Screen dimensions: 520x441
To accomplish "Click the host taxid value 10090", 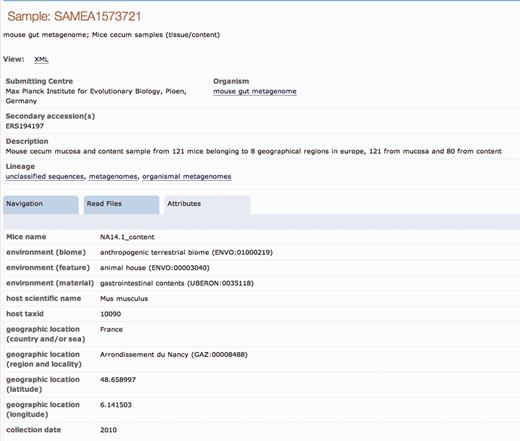I will pos(110,314).
